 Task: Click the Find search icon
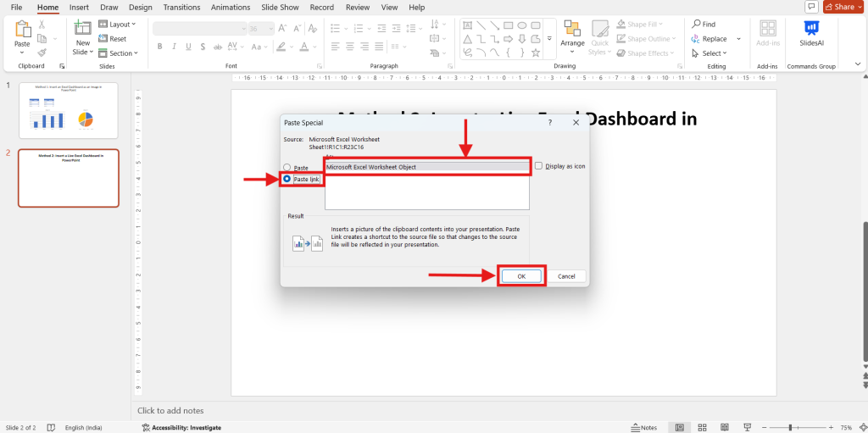click(697, 25)
